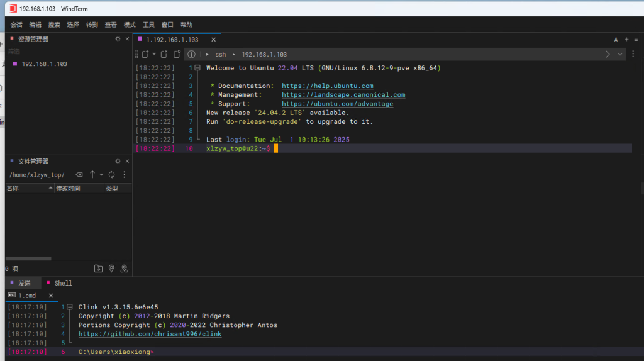Collapse the SSH welcome output fold marker
Screen dimensions: 644x361
[x=197, y=68]
